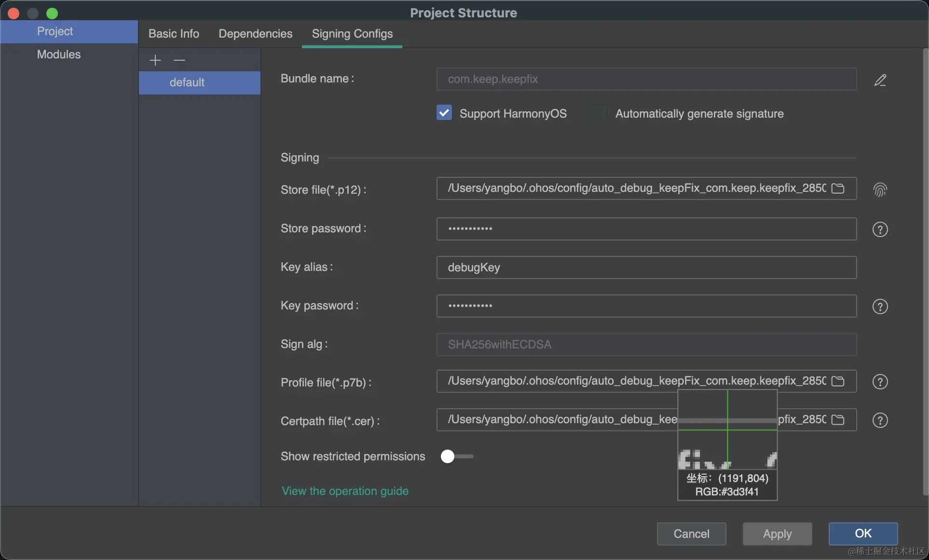The image size is (929, 560).
Task: Open help for Profile file
Action: (x=880, y=382)
